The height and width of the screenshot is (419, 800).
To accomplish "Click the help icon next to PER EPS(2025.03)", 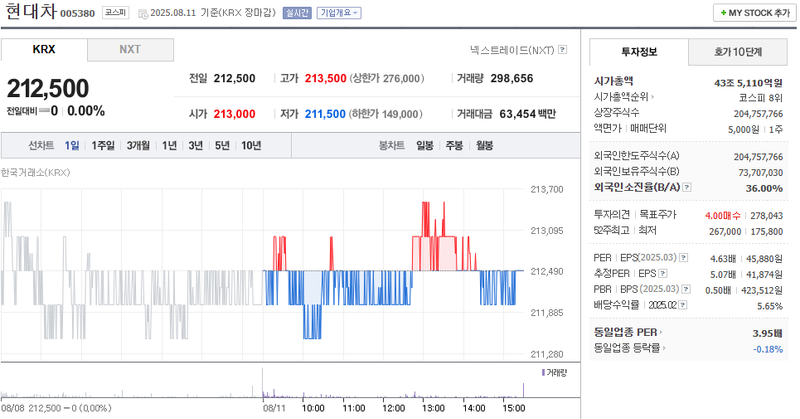I will (683, 258).
